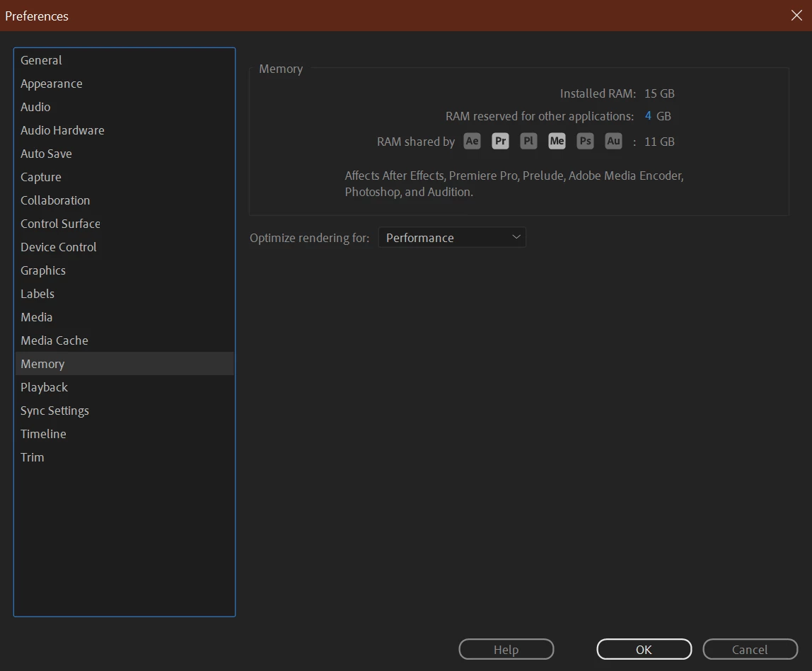The image size is (812, 671).
Task: Click the Prelude (Pl) icon
Action: pyautogui.click(x=528, y=141)
